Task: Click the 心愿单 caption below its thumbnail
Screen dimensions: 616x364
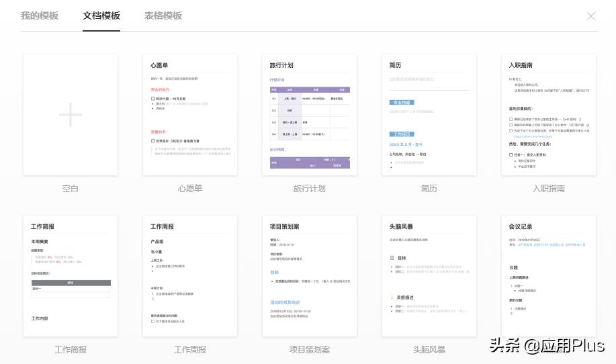Action: point(190,189)
